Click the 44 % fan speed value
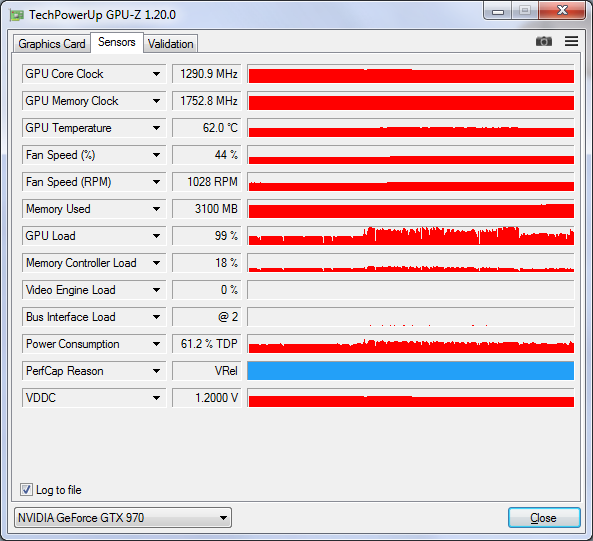 [x=206, y=155]
